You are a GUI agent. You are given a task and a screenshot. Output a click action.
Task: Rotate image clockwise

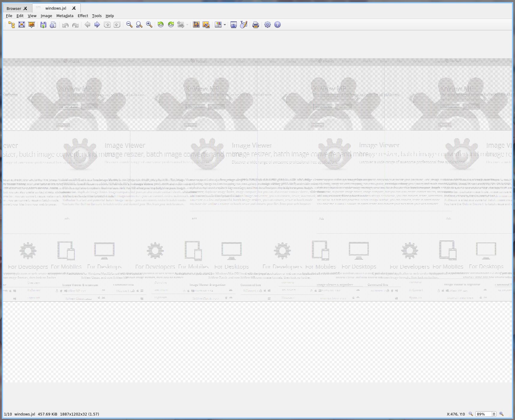[171, 25]
